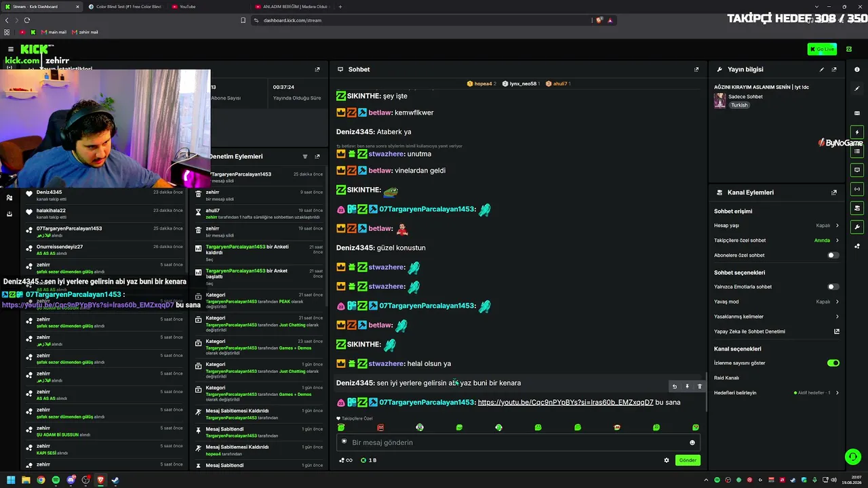The width and height of the screenshot is (868, 488).
Task: Open a new browser tab
Action: coord(340,7)
